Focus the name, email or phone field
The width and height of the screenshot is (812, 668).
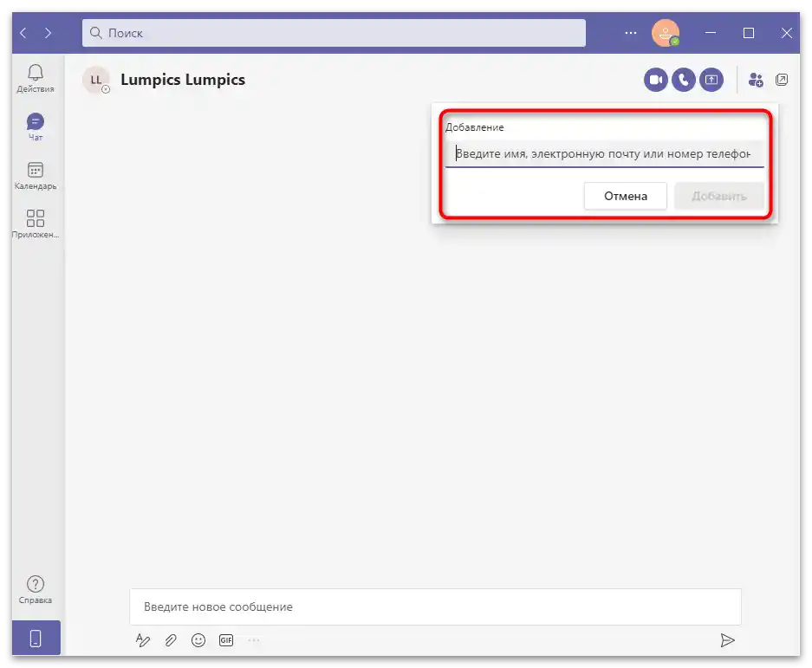(604, 154)
